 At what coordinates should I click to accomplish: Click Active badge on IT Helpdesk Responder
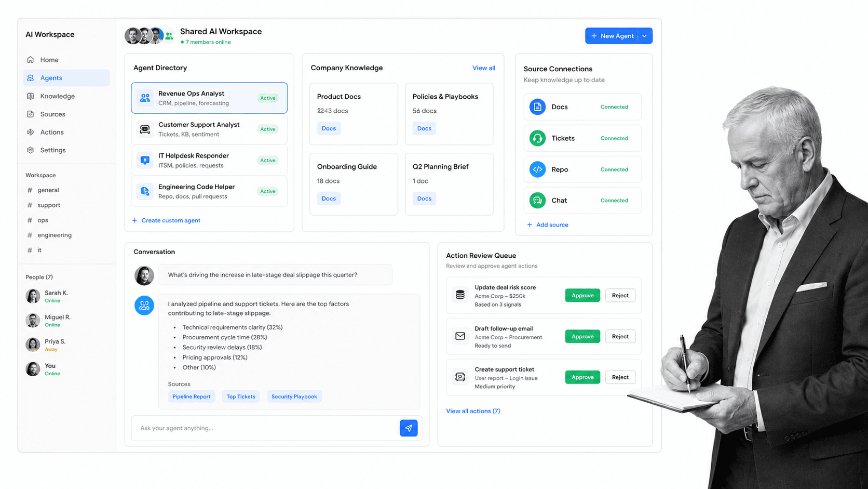tap(268, 160)
